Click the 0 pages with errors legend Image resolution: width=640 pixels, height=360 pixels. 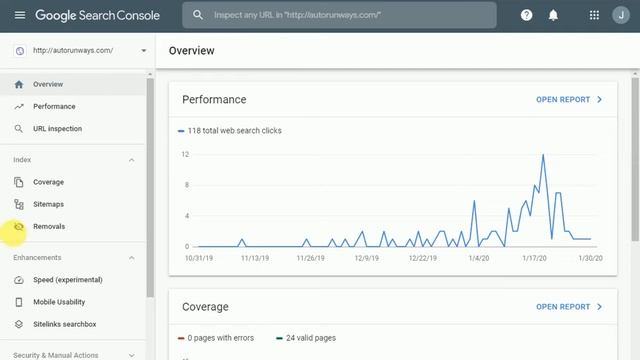pyautogui.click(x=216, y=338)
